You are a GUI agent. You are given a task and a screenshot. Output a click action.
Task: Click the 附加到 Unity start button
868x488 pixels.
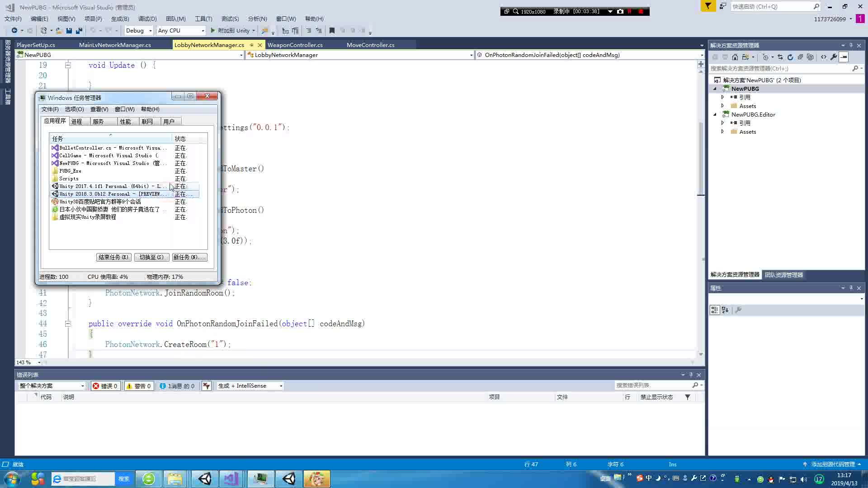230,31
